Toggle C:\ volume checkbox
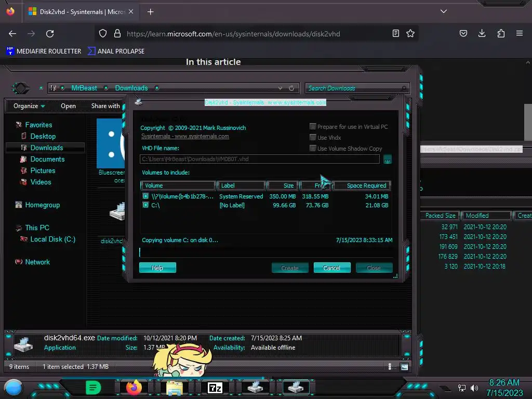This screenshot has width=532, height=399. 145,205
